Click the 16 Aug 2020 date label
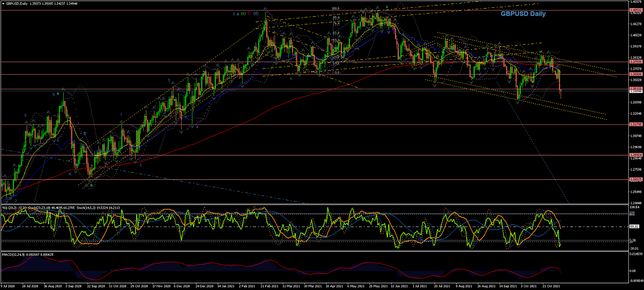Viewport: 644px width, 290px height. pos(52,286)
